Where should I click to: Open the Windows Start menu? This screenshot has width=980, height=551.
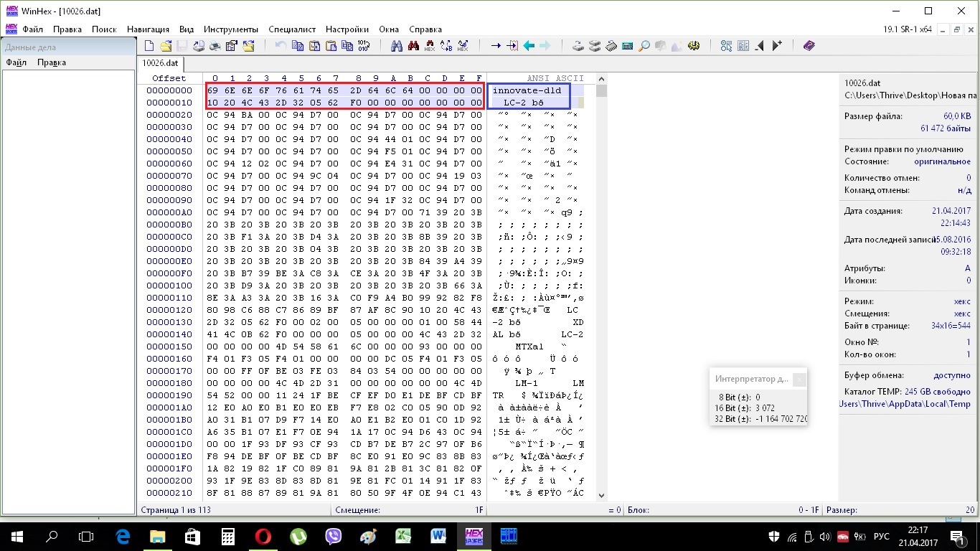[17, 535]
